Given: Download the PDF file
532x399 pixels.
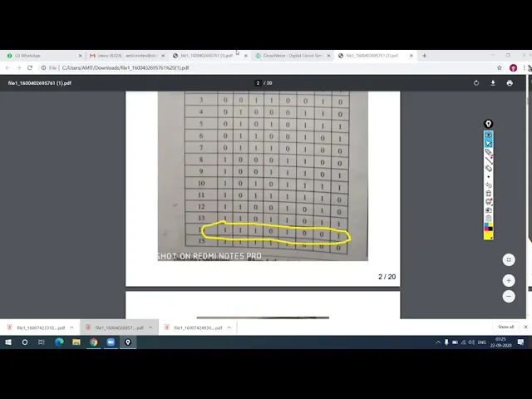Looking at the screenshot, I should [x=493, y=83].
